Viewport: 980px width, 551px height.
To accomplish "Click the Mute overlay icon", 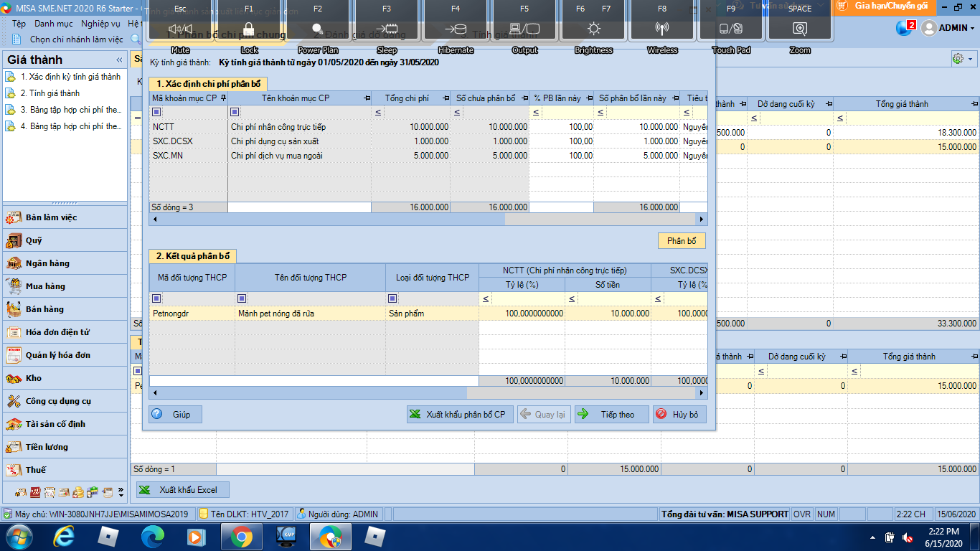I will (x=180, y=29).
